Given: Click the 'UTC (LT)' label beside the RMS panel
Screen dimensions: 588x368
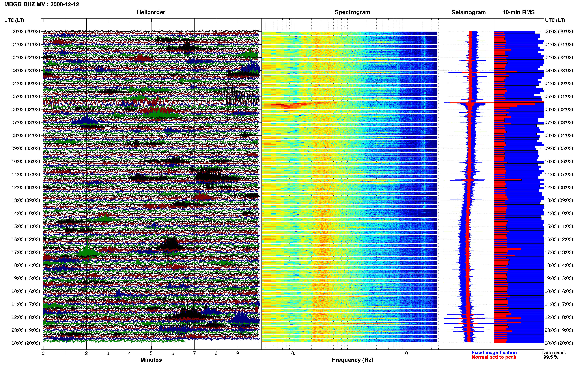Looking at the screenshot, I should pyautogui.click(x=555, y=20).
